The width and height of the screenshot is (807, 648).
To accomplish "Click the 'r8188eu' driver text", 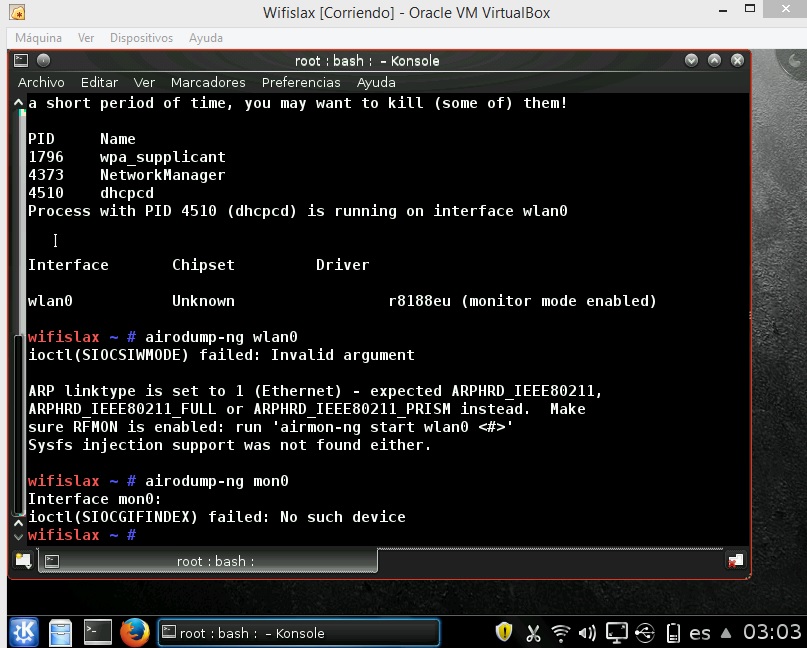I will pyautogui.click(x=419, y=301).
